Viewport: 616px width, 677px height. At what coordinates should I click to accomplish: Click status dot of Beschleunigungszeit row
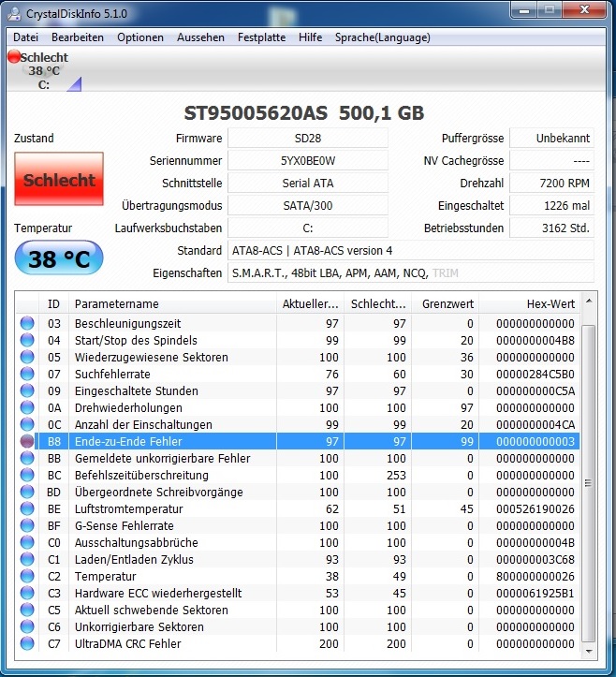pos(27,323)
